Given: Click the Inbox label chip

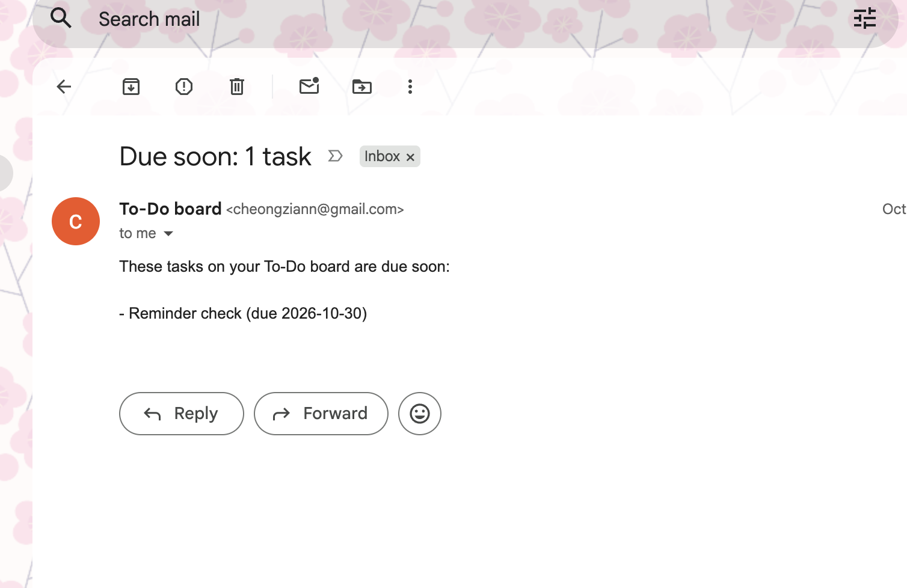Looking at the screenshot, I should (382, 156).
